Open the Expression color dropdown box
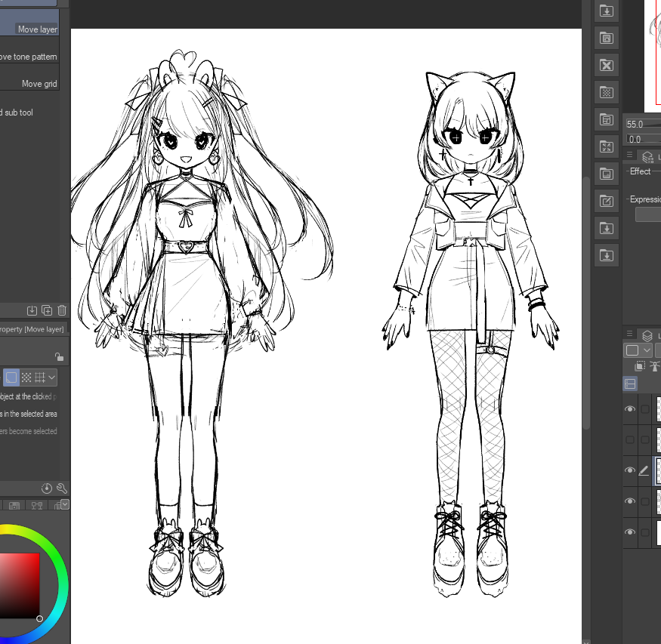This screenshot has width=661, height=644. point(648,214)
